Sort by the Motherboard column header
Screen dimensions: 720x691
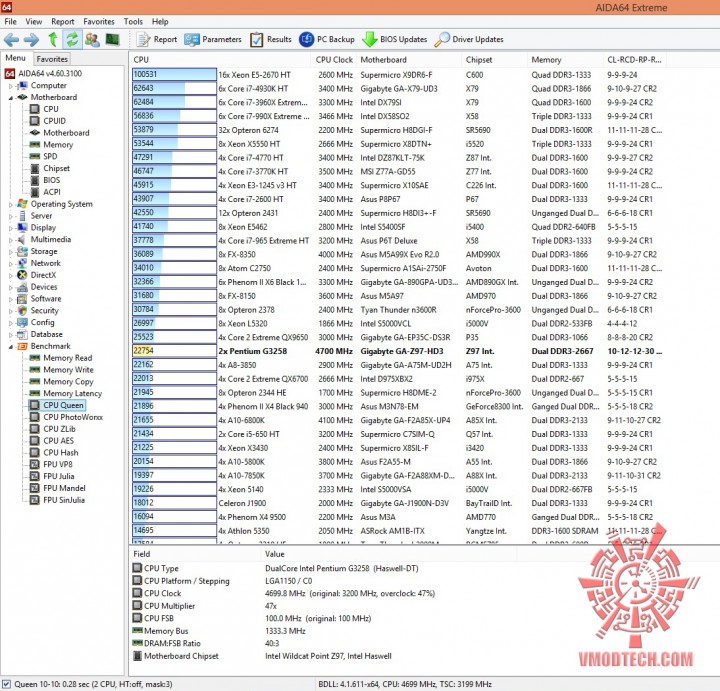(x=409, y=60)
